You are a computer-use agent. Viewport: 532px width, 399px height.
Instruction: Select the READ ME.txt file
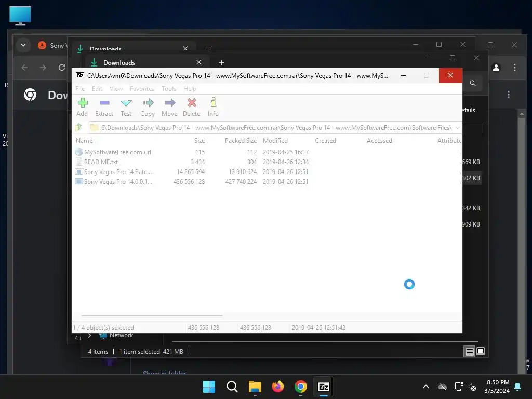[x=101, y=162]
